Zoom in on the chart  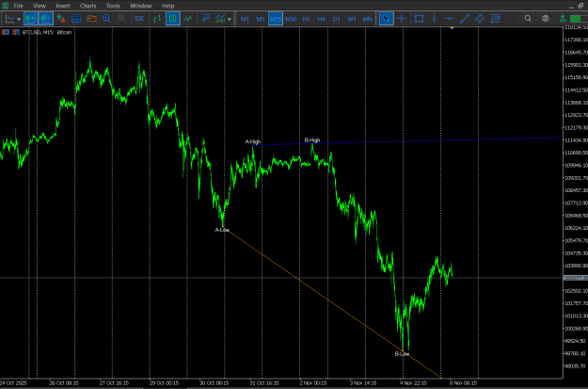coord(107,19)
